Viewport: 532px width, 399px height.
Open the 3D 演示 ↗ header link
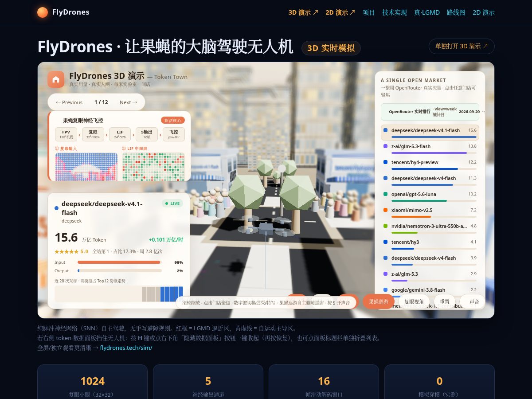click(303, 12)
